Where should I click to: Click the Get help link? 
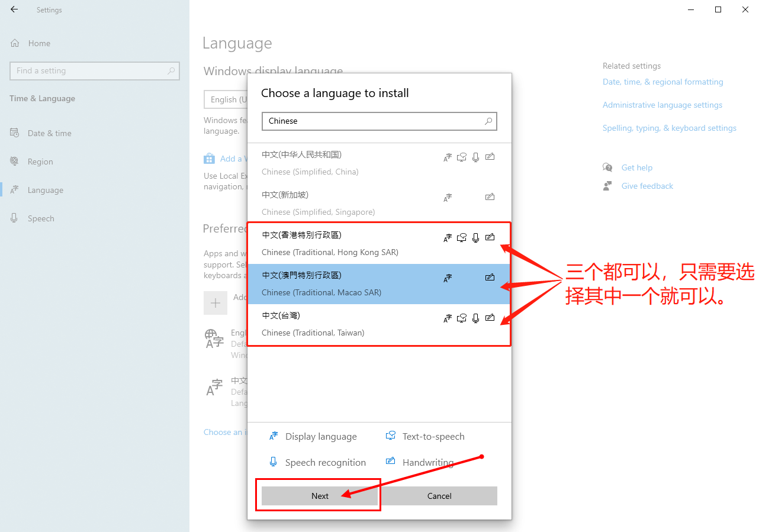637,167
